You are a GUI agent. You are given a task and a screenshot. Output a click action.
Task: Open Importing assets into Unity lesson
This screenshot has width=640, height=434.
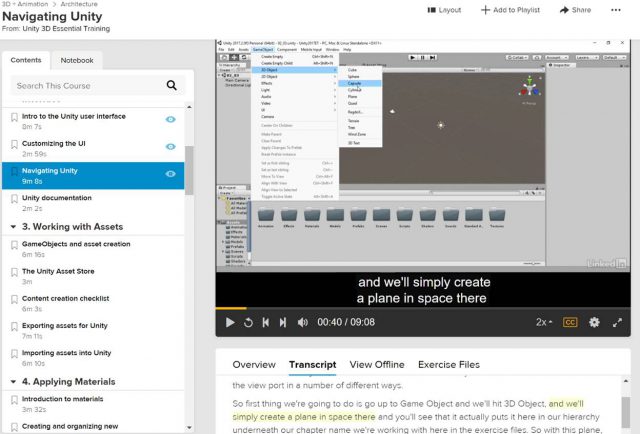coord(93,358)
